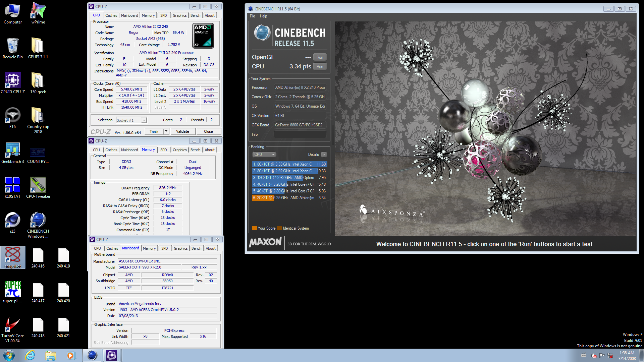Launch the CPU-Tweaker shortcut
The width and height of the screenshot is (644, 362).
coord(38,188)
